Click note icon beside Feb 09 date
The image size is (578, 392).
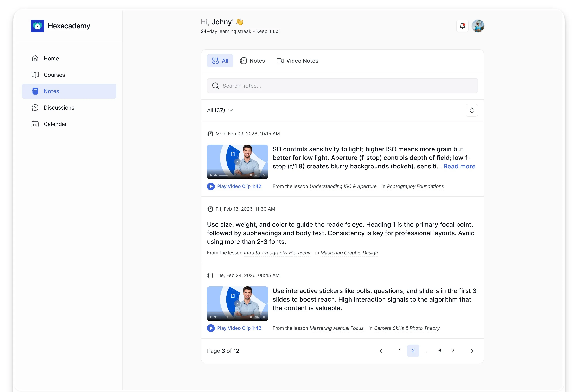tap(210, 134)
